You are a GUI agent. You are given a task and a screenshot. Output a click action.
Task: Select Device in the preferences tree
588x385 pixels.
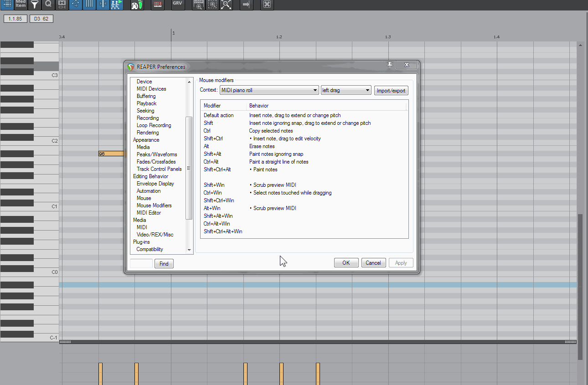coord(144,82)
